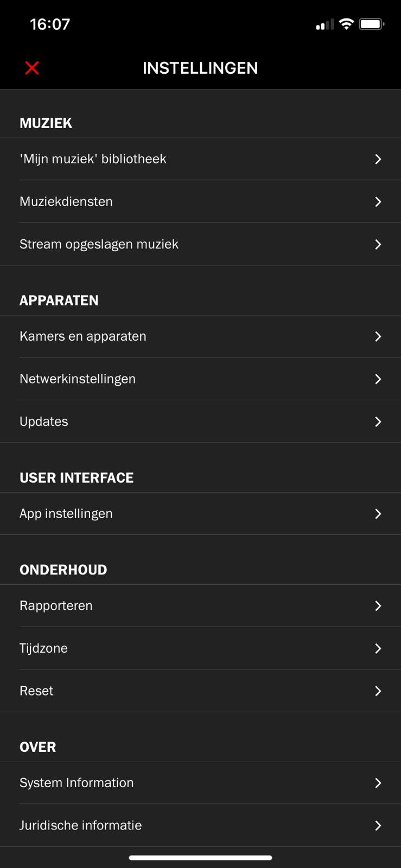Open 'Mijn muziek' bibliotheek settings

point(93,159)
